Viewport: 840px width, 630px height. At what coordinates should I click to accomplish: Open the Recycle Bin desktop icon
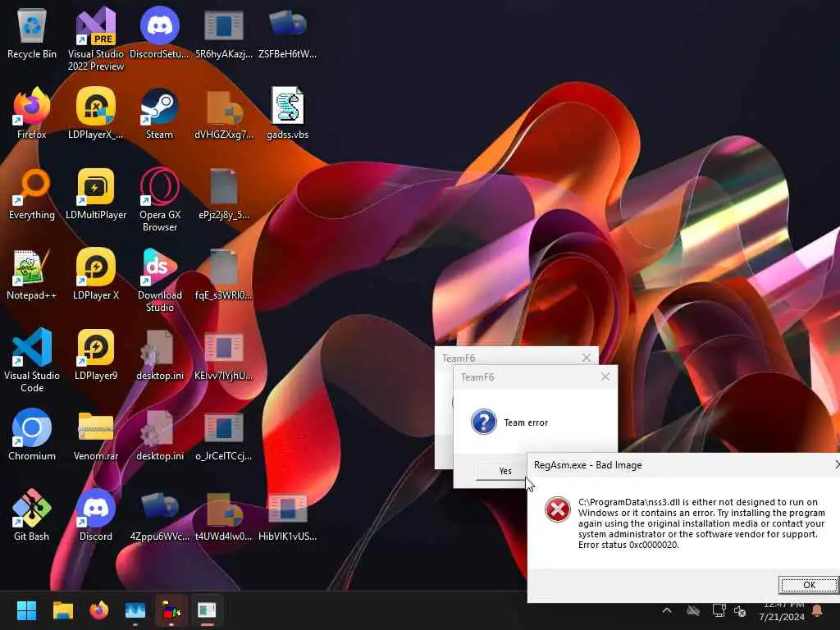[32, 34]
